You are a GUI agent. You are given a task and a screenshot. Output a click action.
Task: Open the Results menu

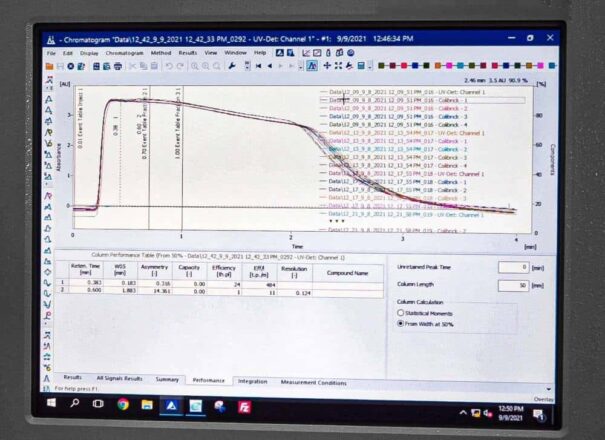pyautogui.click(x=188, y=52)
